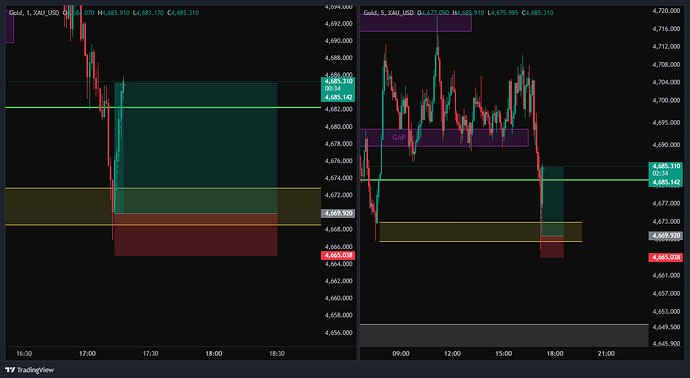
Task: Click the L4,675.995 low value in legend
Action: click(x=503, y=13)
